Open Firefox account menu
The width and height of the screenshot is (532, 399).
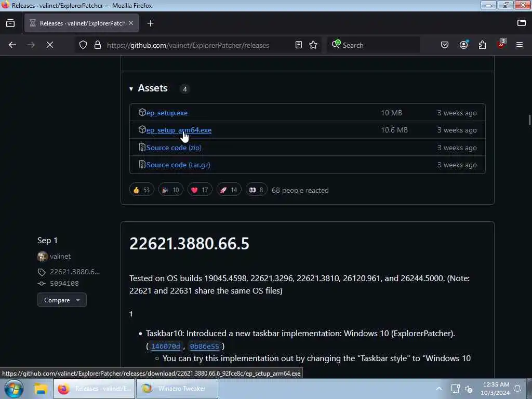(464, 45)
